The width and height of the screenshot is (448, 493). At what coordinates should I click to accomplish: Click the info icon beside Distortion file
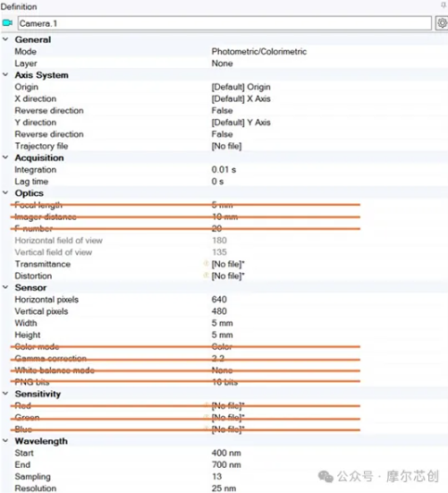[206, 276]
